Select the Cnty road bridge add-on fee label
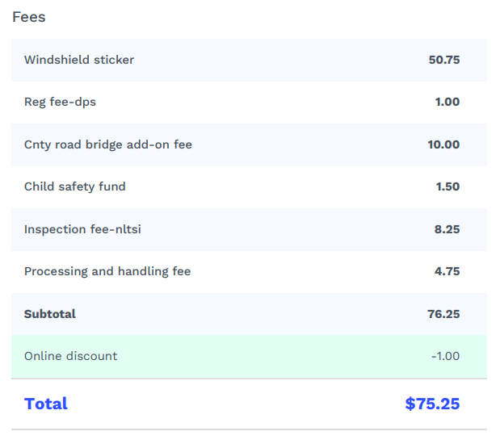500x448 pixels. tap(108, 144)
